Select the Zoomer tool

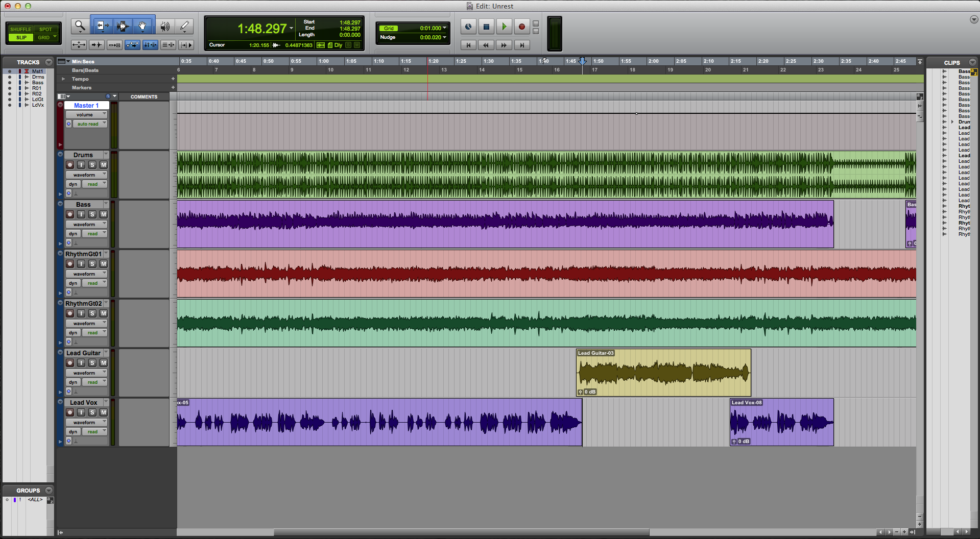(80, 26)
